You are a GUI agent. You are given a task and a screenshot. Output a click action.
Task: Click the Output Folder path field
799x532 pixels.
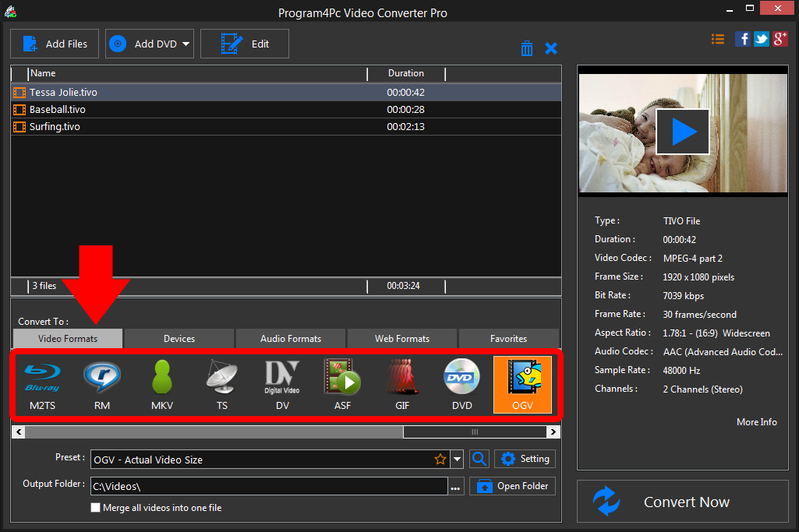(269, 486)
